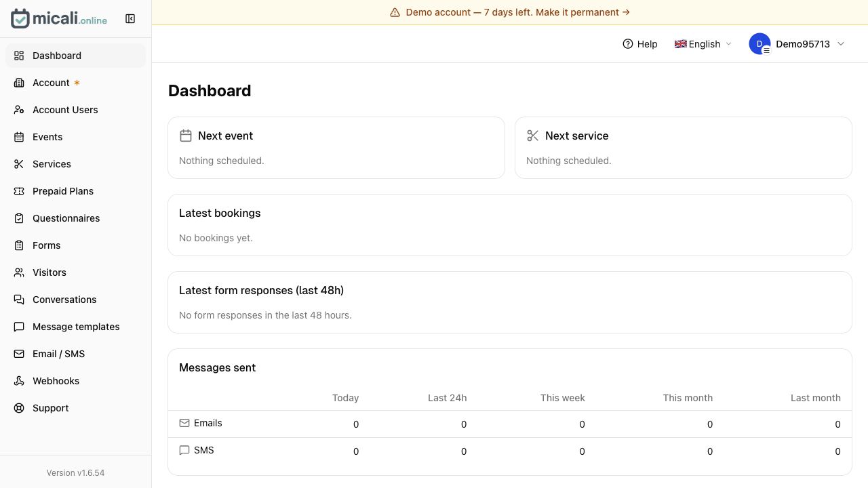Open Visitors menu entry
This screenshot has height=488, width=868.
[75, 272]
